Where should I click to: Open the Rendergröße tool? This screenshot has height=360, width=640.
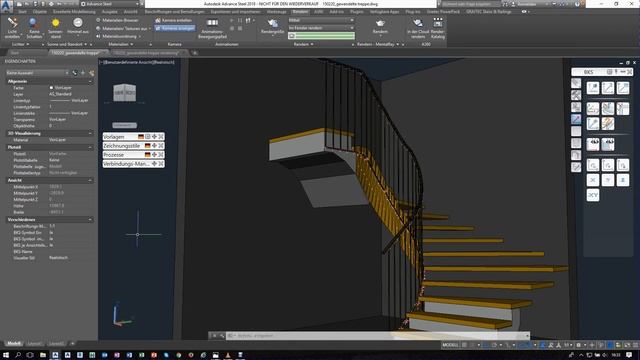272,27
